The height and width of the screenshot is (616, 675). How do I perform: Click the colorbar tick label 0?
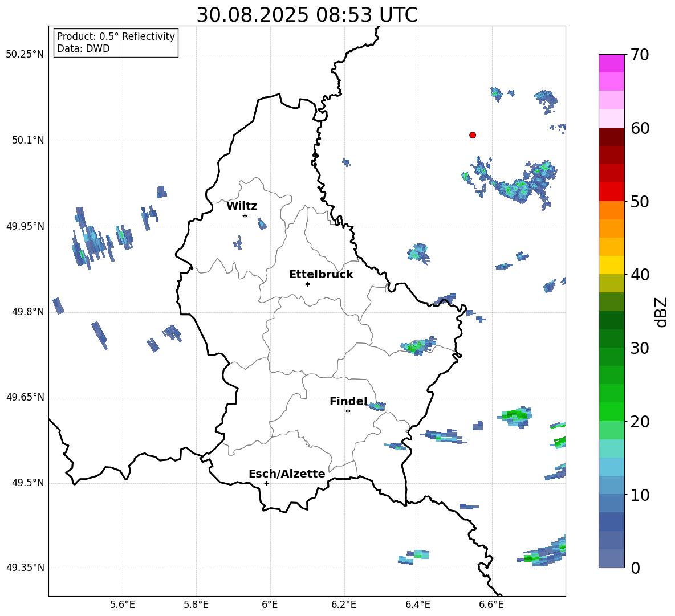click(x=635, y=568)
